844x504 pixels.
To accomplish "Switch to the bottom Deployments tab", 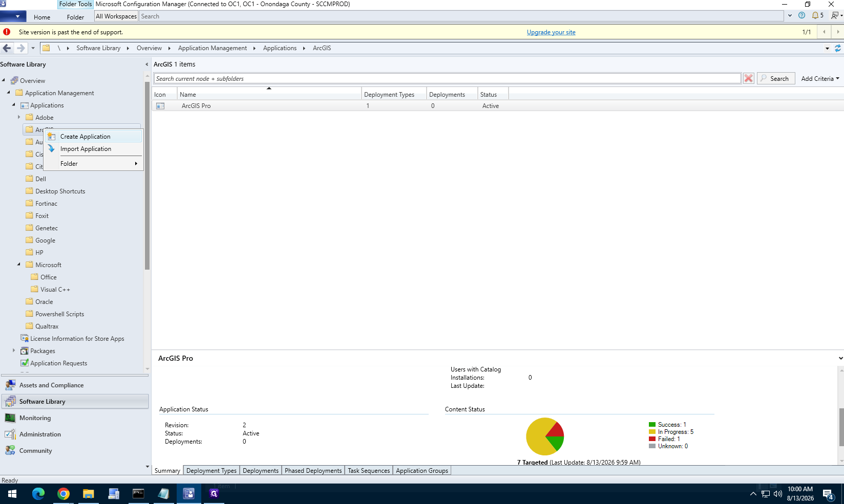I will (x=261, y=471).
